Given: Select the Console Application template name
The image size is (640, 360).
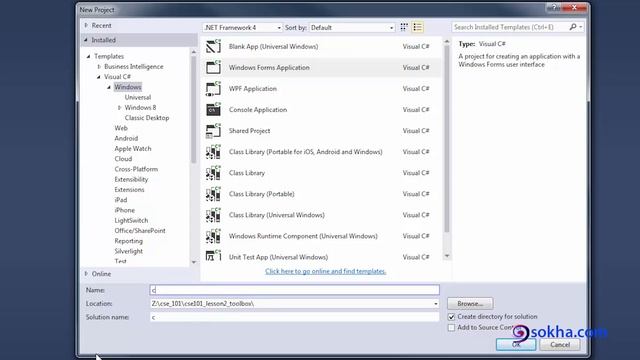Looking at the screenshot, I should coord(258,110).
